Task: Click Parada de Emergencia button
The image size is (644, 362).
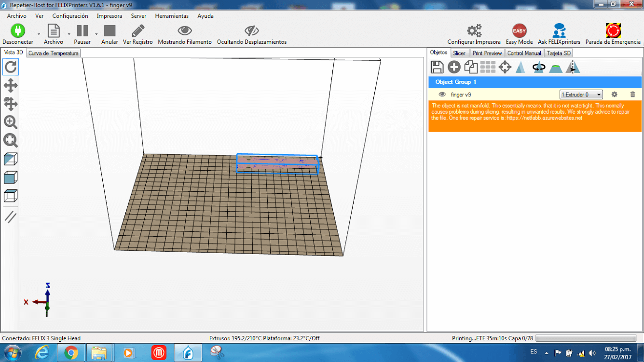Action: pyautogui.click(x=613, y=31)
